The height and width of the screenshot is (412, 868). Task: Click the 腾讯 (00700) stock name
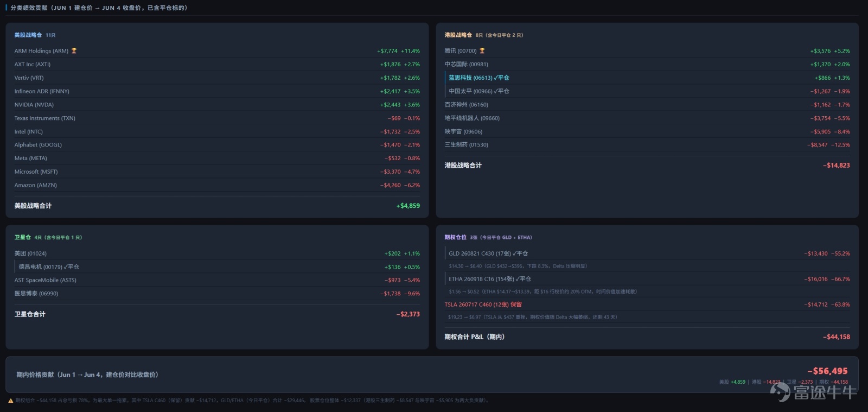[x=461, y=51]
